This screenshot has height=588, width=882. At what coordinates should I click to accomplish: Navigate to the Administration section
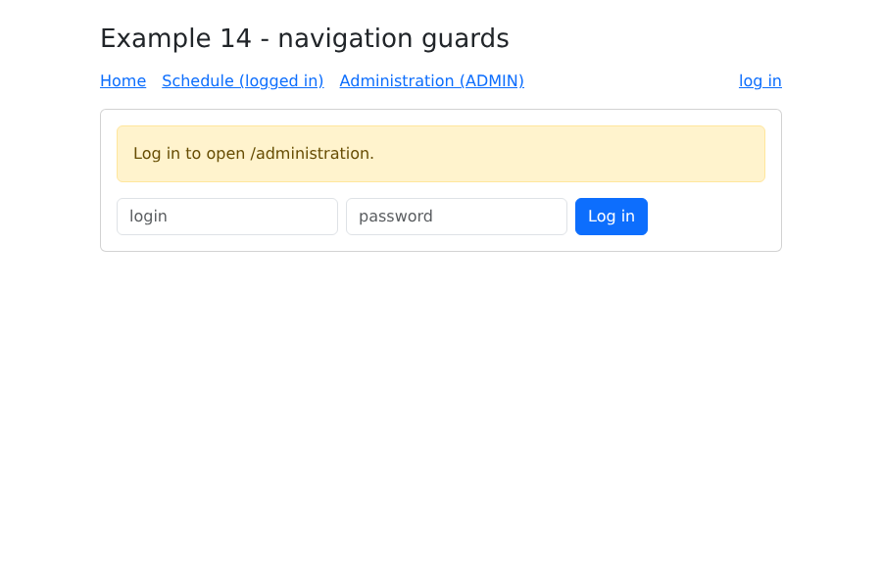coord(431,81)
